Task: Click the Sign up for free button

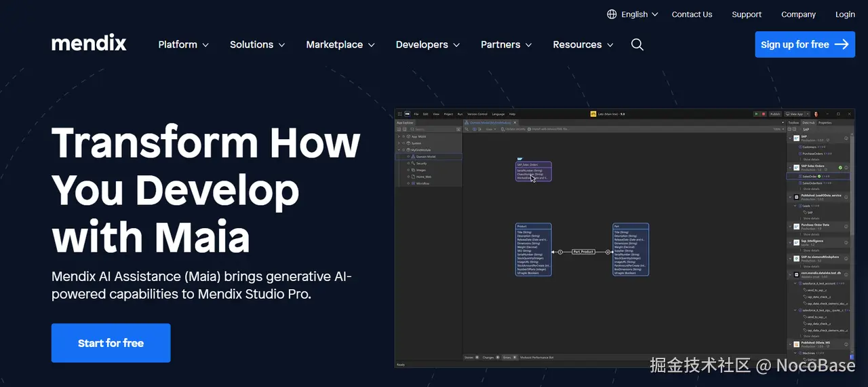Action: coord(805,45)
